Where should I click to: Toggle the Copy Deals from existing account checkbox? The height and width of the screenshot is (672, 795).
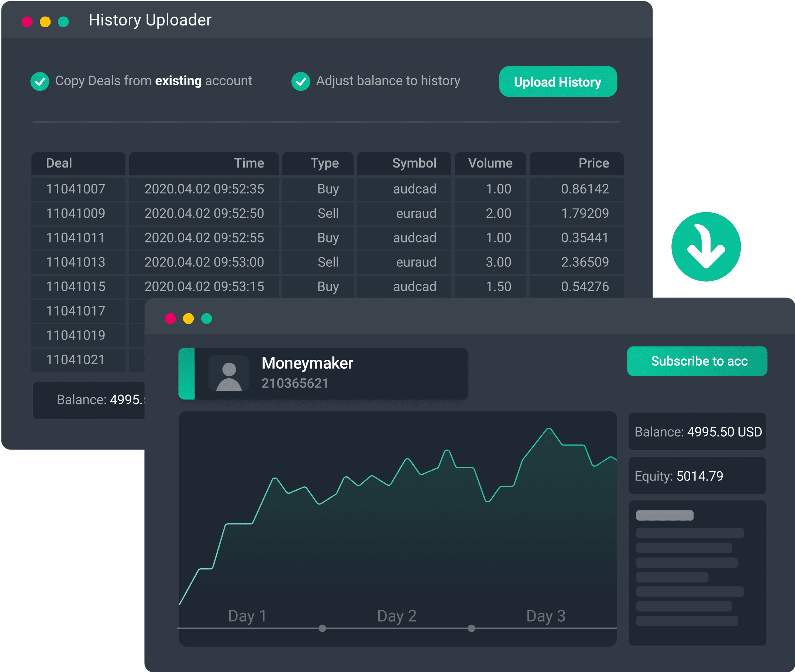click(39, 81)
